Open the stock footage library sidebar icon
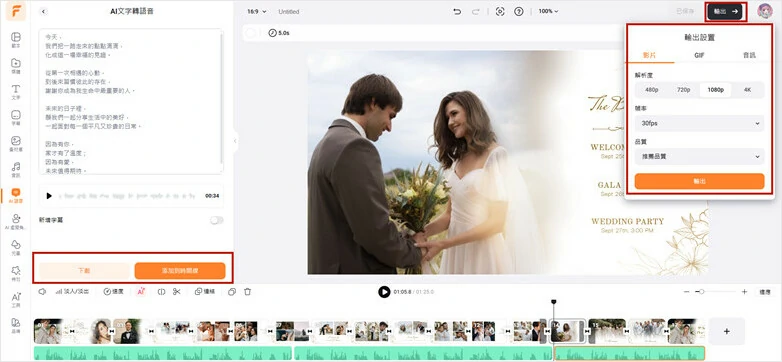This screenshot has height=362, width=782. tap(16, 144)
